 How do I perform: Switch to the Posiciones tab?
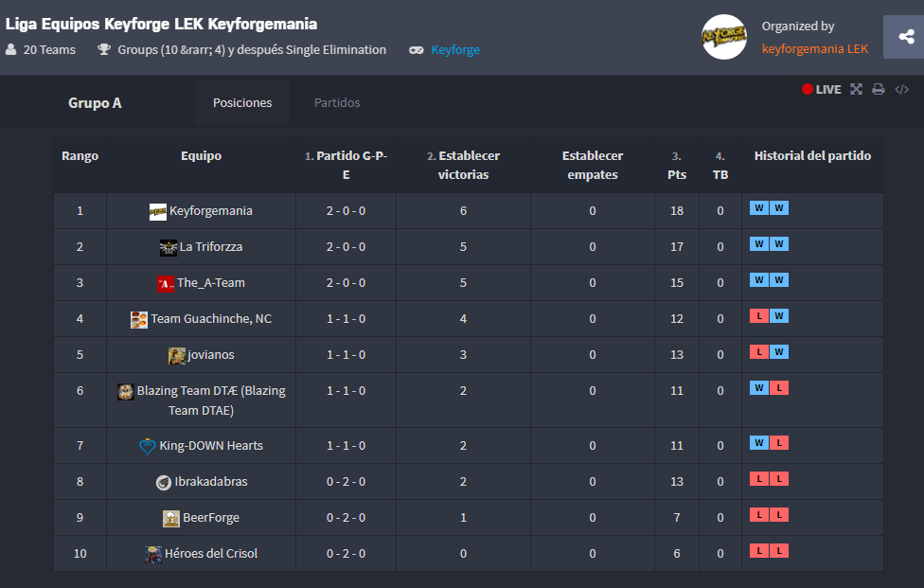(x=242, y=102)
